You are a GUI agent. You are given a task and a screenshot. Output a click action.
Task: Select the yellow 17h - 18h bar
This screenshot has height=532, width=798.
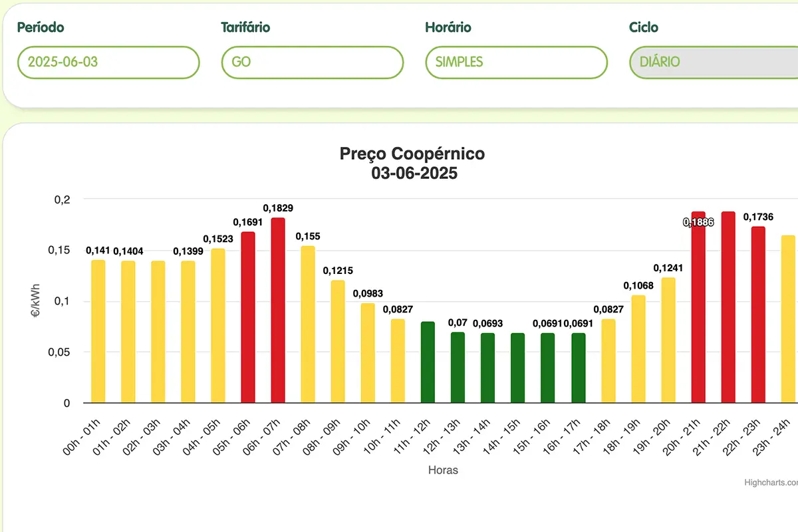pos(608,361)
